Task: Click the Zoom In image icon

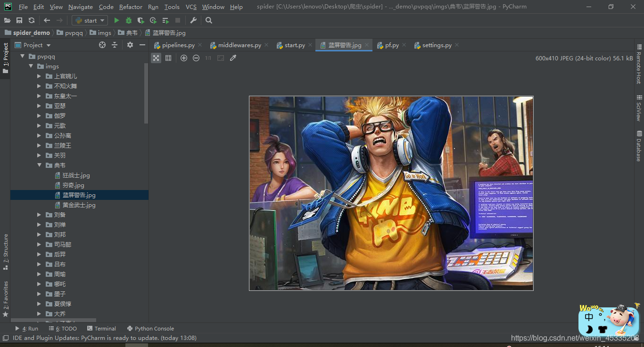Action: (184, 58)
